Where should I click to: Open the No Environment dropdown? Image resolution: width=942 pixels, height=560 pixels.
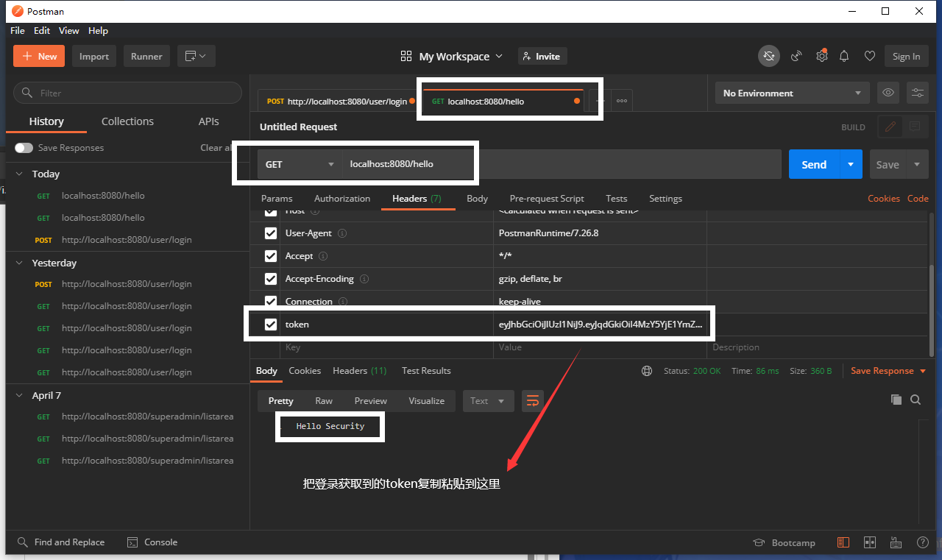click(x=792, y=93)
